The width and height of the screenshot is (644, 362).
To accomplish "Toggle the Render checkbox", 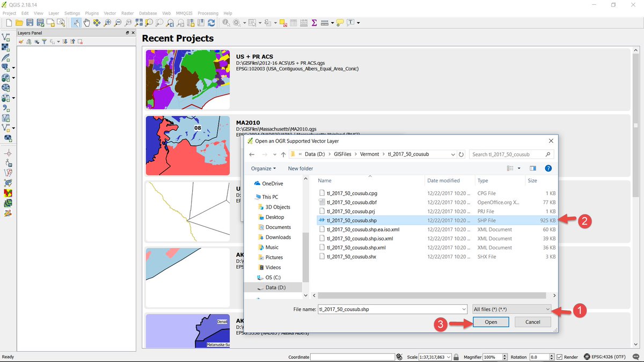I will click(x=560, y=357).
